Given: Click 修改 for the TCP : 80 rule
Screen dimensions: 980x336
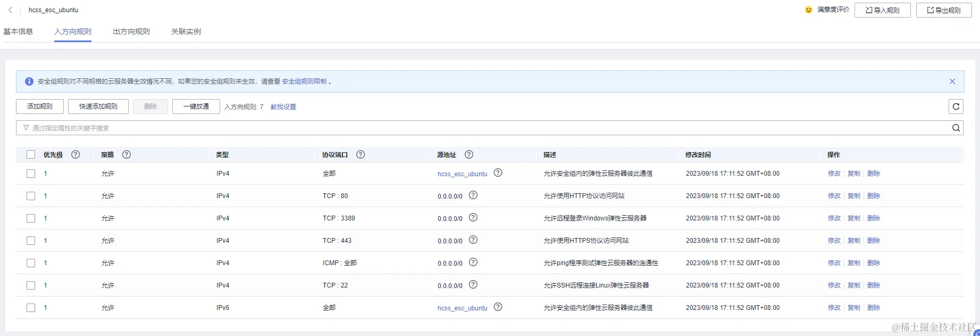Looking at the screenshot, I should (834, 196).
